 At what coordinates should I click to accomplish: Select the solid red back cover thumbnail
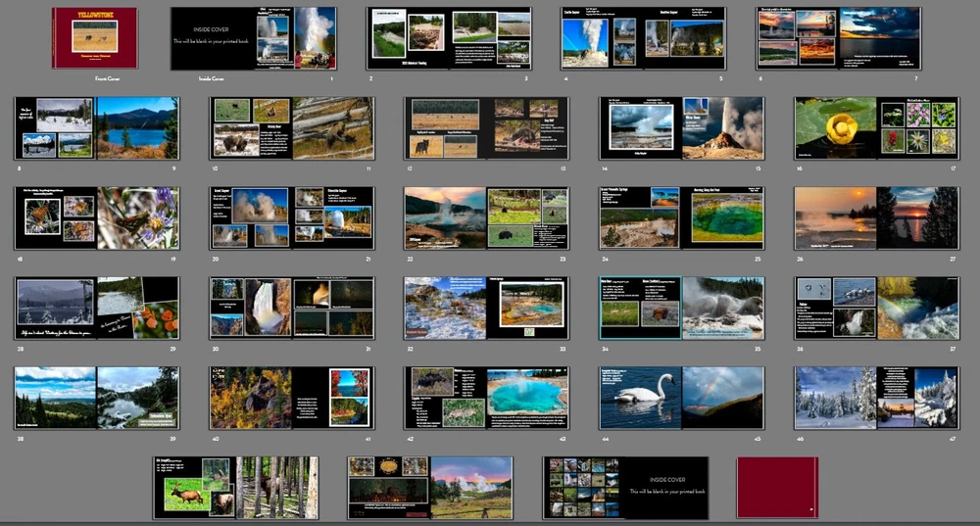pos(777,487)
